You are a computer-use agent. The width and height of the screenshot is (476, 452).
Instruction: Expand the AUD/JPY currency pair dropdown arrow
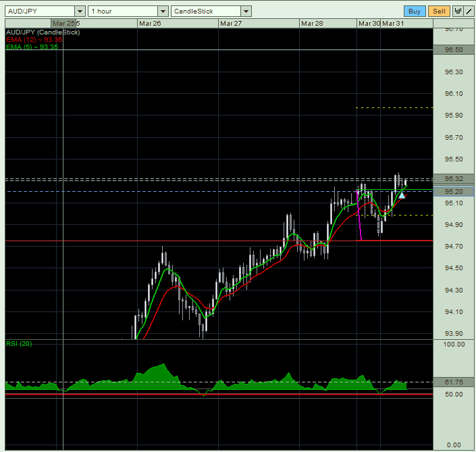point(80,11)
